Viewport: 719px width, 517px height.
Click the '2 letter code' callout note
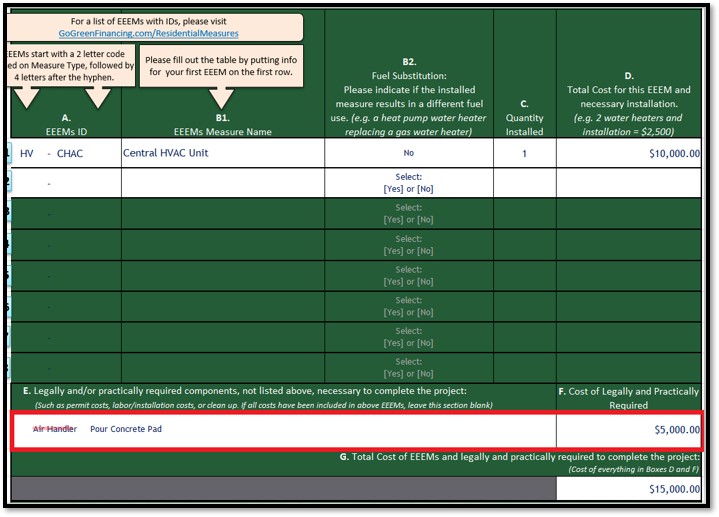71,66
